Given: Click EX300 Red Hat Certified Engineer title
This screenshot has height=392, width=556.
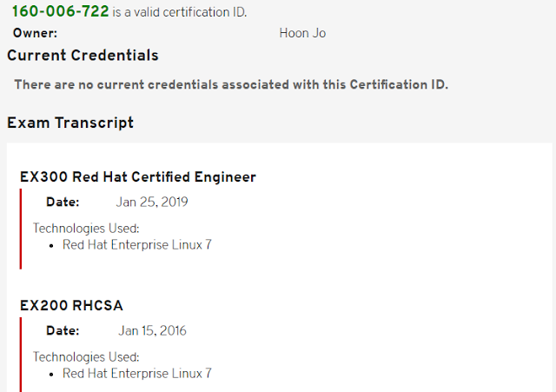Looking at the screenshot, I should pyautogui.click(x=137, y=176).
